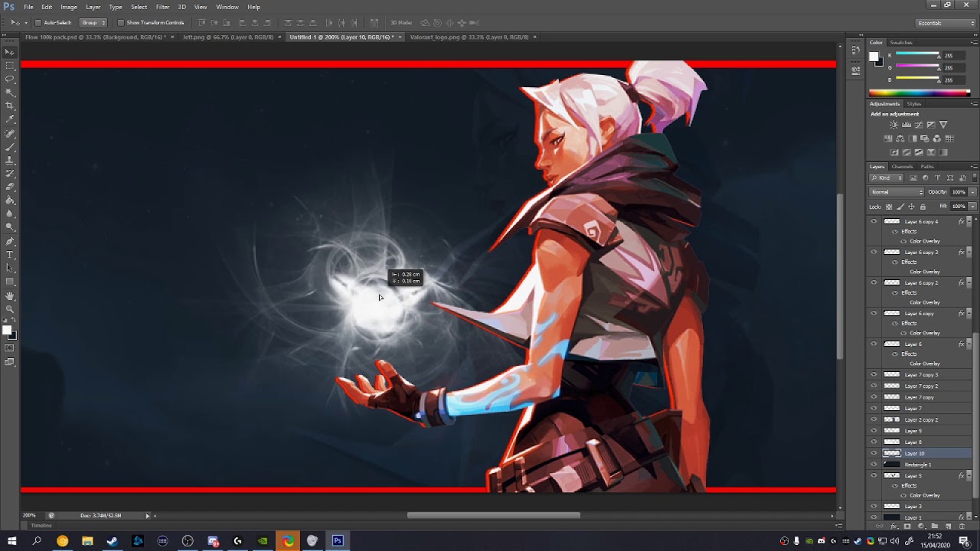This screenshot has height=551, width=980.
Task: Open the new adjustment layer menu
Action: point(921,526)
